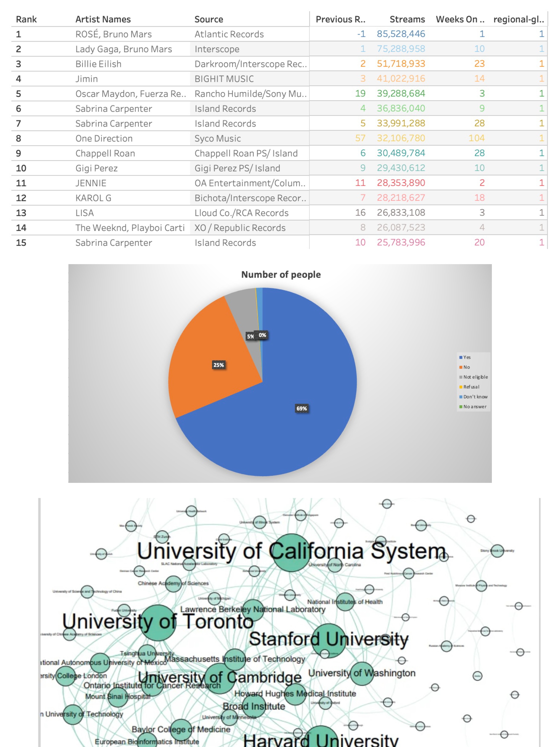Click the Atlantic Records source cell
The height and width of the screenshot is (747, 560).
229,34
